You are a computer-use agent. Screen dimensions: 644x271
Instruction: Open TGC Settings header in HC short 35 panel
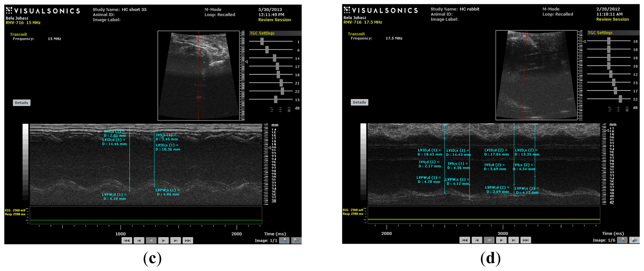262,33
